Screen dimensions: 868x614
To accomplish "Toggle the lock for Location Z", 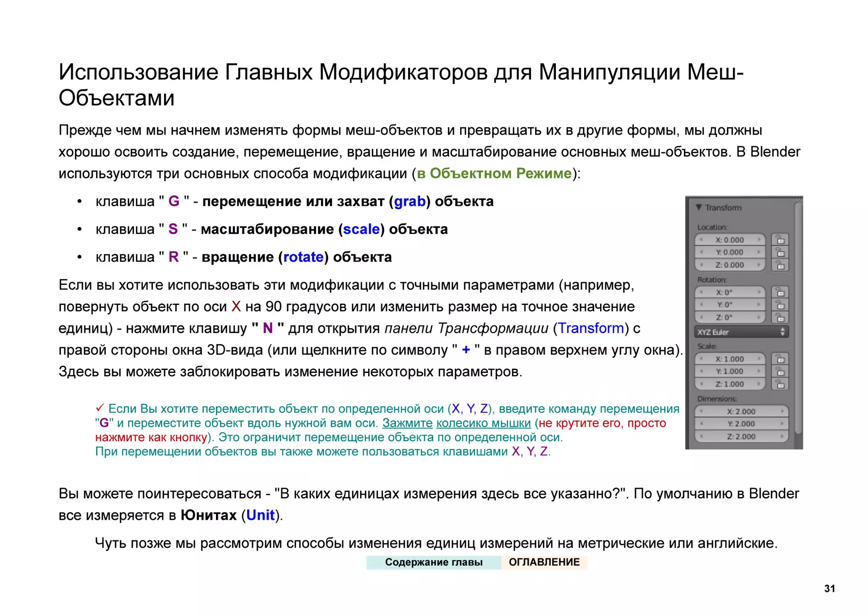I will tap(780, 265).
